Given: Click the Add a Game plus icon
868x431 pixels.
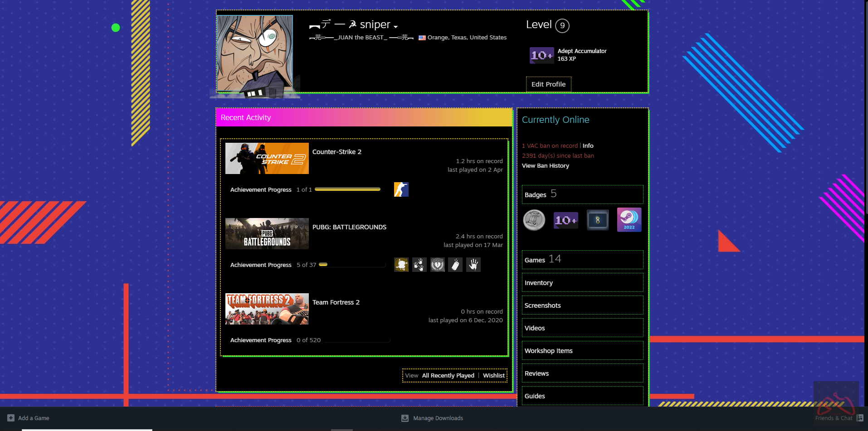Looking at the screenshot, I should [11, 418].
